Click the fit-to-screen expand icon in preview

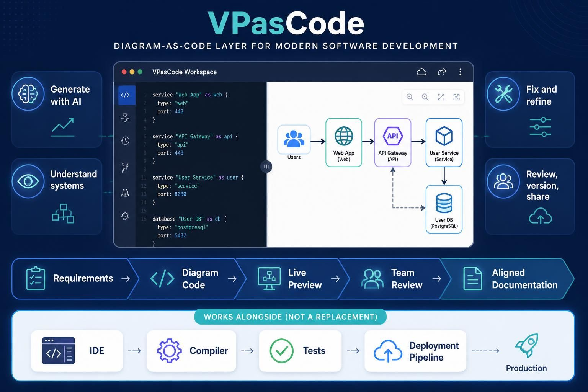(441, 97)
